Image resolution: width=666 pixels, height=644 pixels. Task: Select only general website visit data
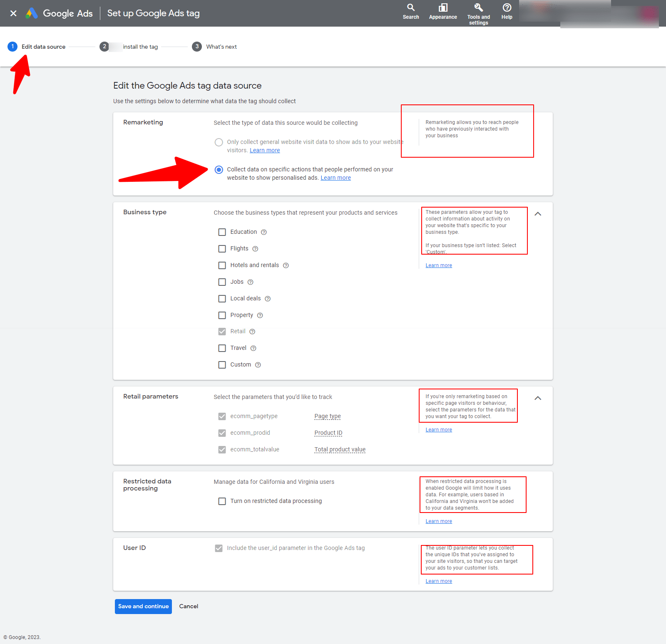[x=219, y=142]
